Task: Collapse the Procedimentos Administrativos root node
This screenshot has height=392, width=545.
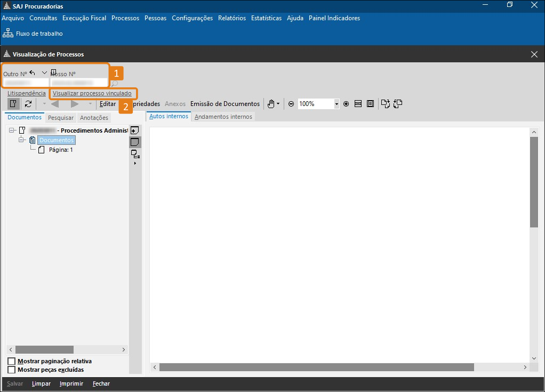Action: [x=12, y=130]
